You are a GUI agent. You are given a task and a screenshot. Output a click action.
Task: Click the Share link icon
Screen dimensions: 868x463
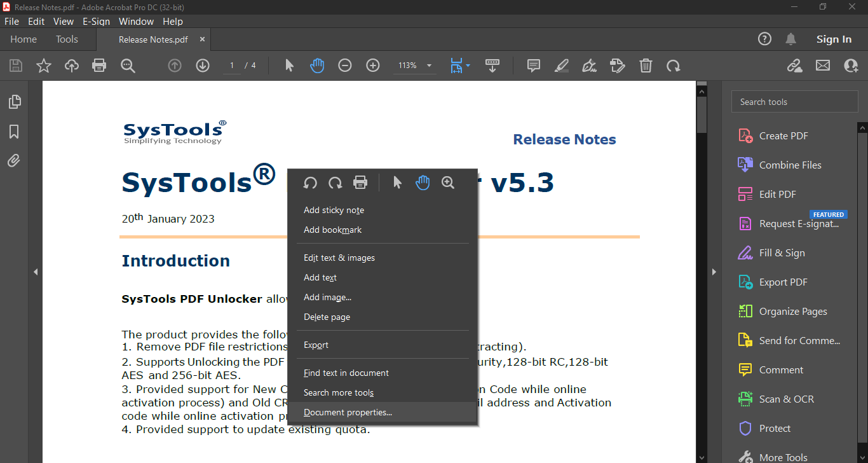(x=795, y=66)
